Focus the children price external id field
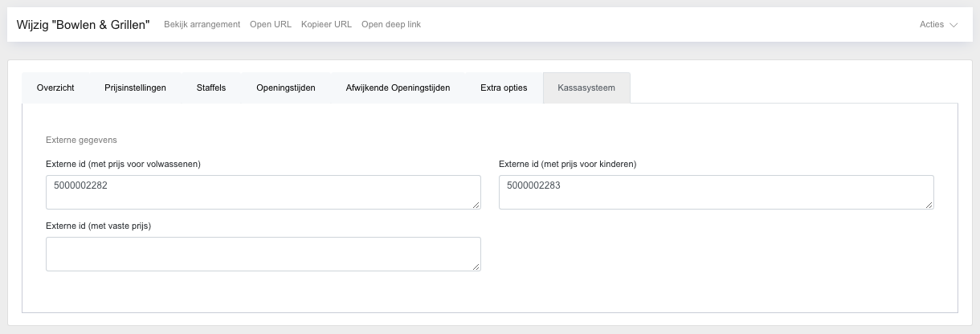 715,192
